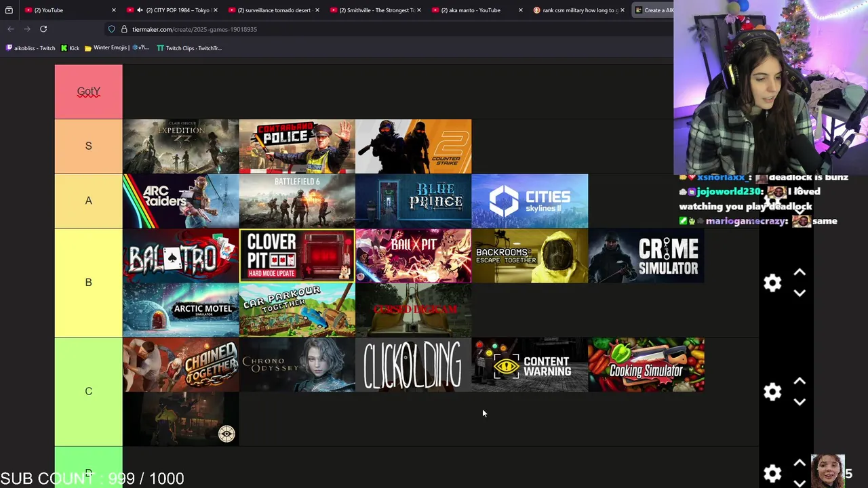Select Chained Together game tile
Viewport: 868px width, 488px height.
[181, 365]
